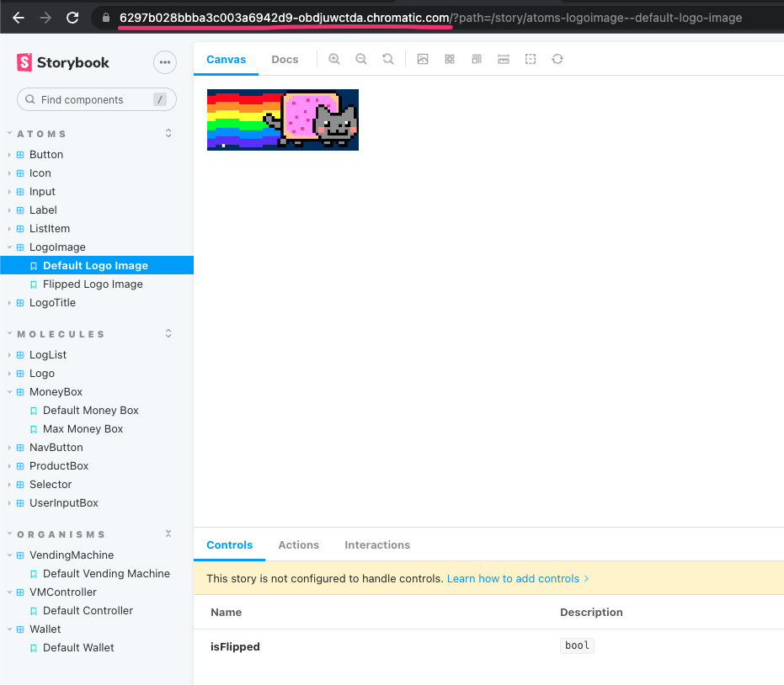This screenshot has width=784, height=685.
Task: Expand the LogoTitle component
Action: click(52, 302)
